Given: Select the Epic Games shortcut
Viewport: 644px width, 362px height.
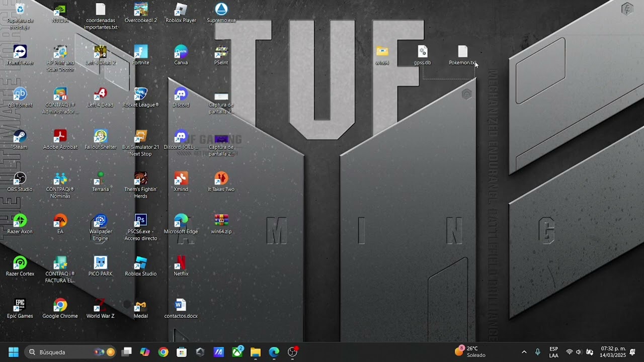Looking at the screenshot, I should [x=20, y=309].
